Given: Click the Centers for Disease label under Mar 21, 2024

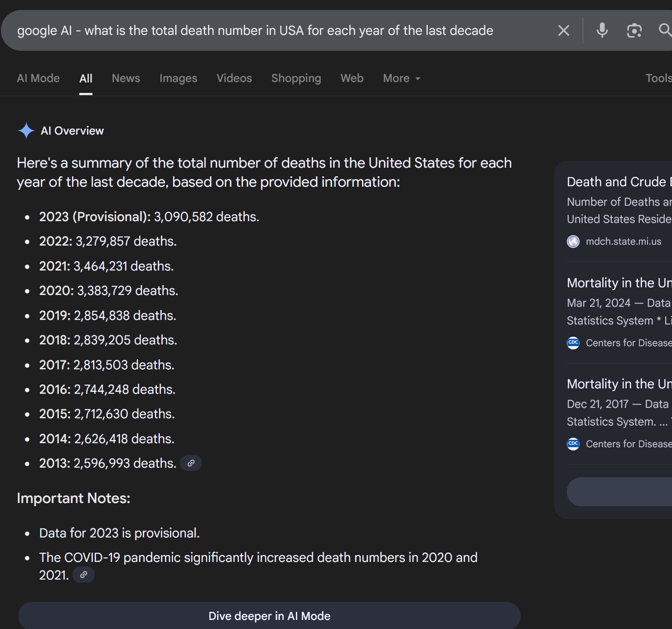Looking at the screenshot, I should coord(629,343).
